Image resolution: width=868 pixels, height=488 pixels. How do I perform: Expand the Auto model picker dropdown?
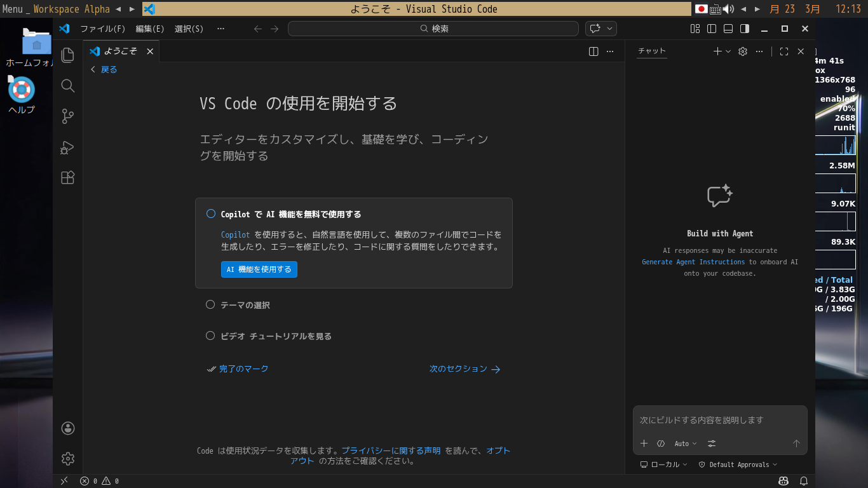686,444
